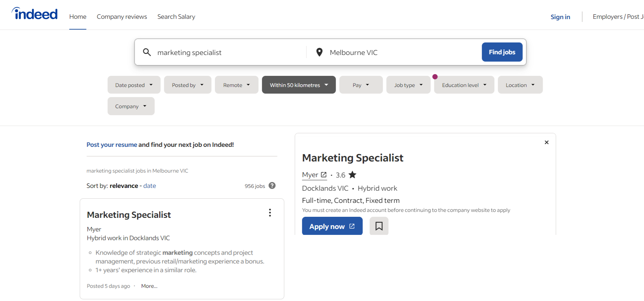Sort results by date
The height and width of the screenshot is (301, 644).
pyautogui.click(x=149, y=186)
